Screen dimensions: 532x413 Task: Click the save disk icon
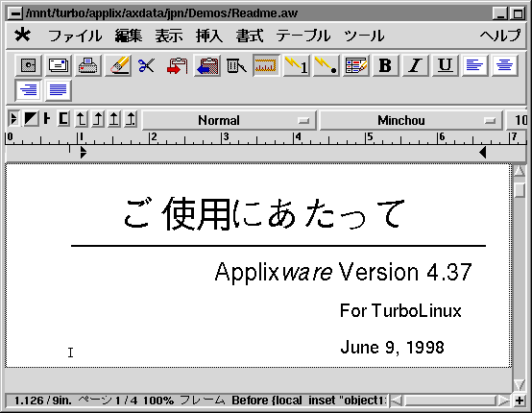coord(29,65)
